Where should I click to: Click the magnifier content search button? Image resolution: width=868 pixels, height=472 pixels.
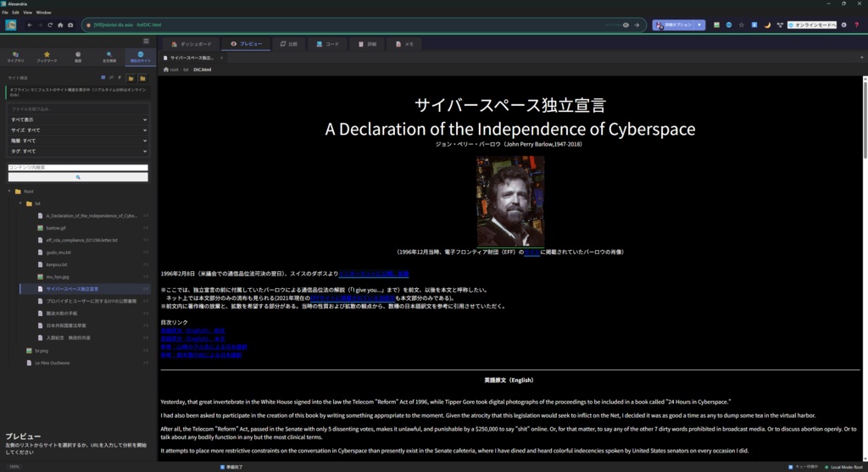coord(78,177)
